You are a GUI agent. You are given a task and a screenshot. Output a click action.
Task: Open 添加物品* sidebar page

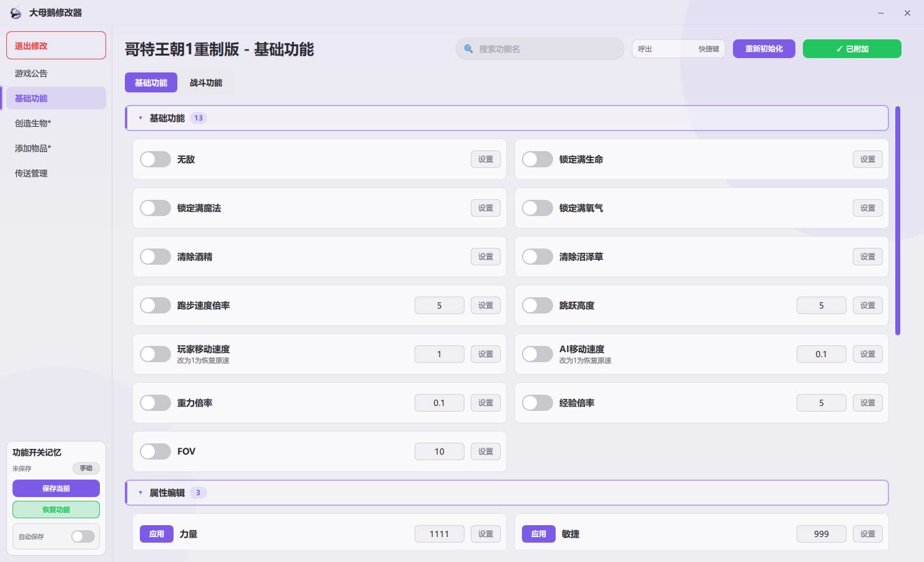click(56, 148)
